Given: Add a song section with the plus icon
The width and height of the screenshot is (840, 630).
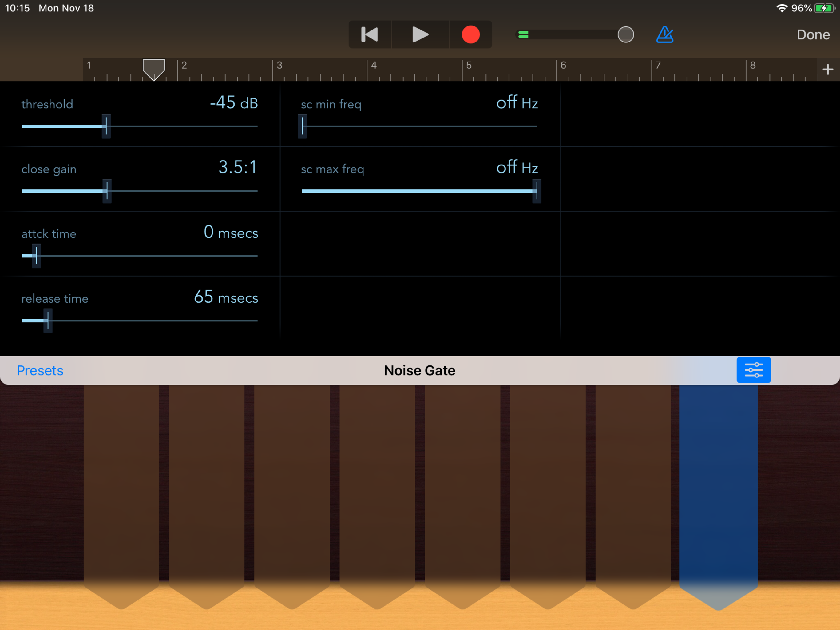Looking at the screenshot, I should [827, 70].
